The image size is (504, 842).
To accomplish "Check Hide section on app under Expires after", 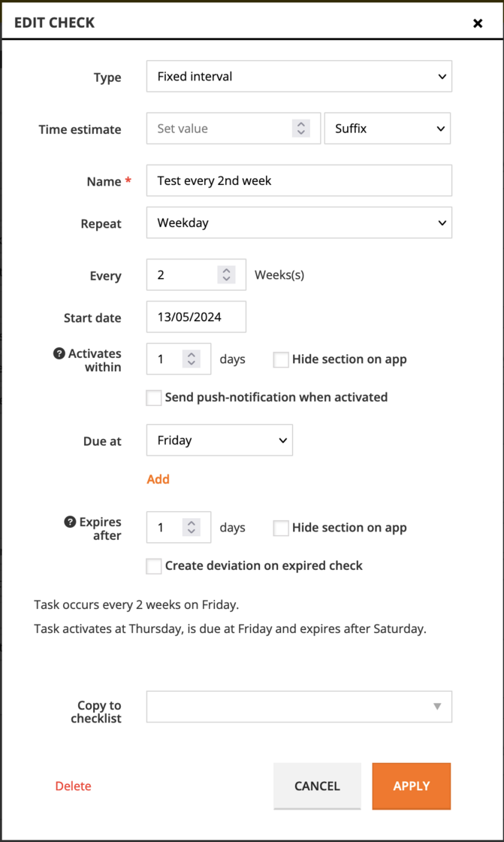I will tap(280, 528).
